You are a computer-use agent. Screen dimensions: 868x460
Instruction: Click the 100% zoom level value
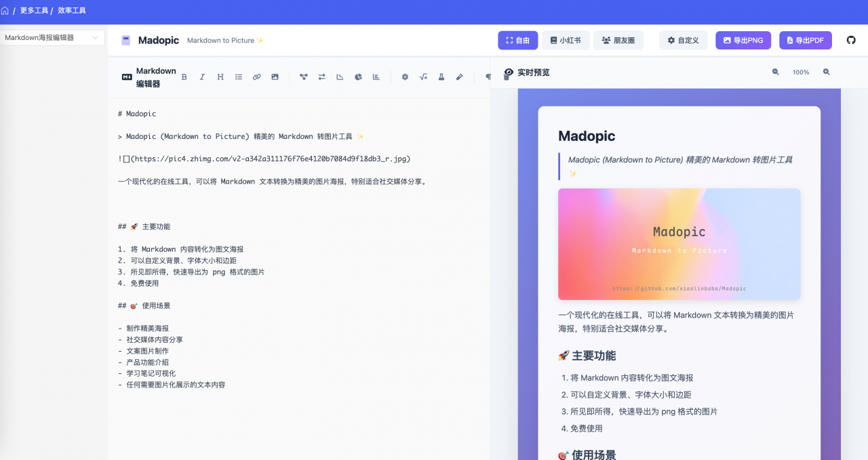click(x=801, y=72)
